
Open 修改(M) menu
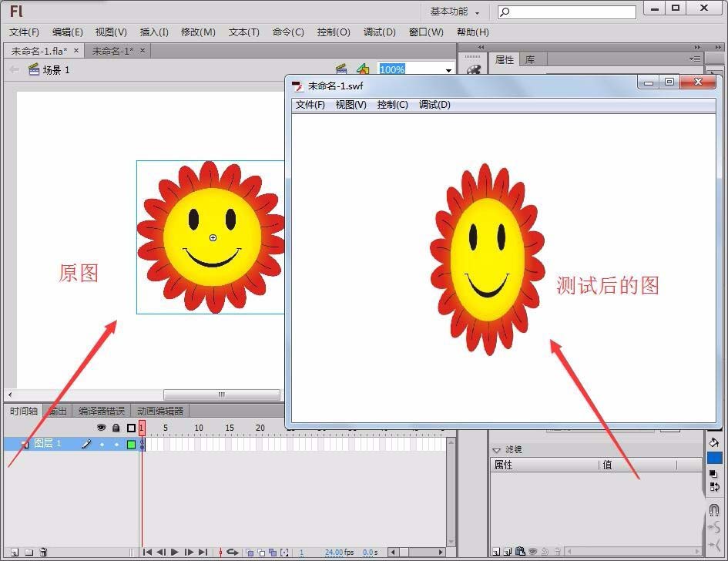[198, 32]
